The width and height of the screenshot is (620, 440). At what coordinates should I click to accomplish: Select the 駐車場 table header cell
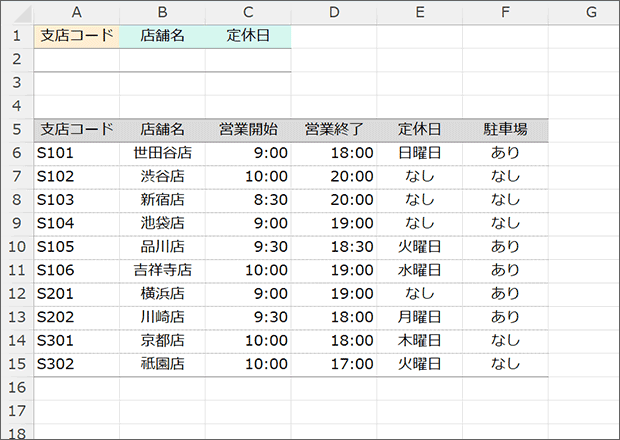(x=505, y=129)
